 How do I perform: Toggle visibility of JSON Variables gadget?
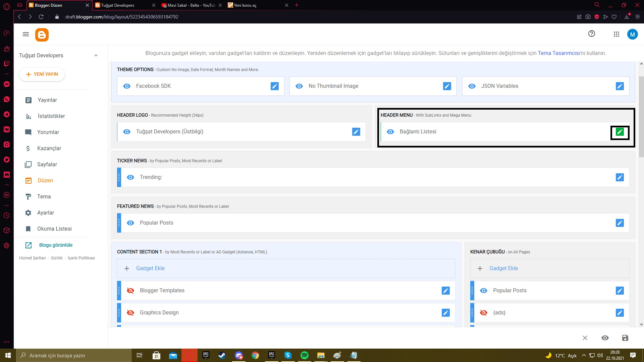tap(472, 86)
